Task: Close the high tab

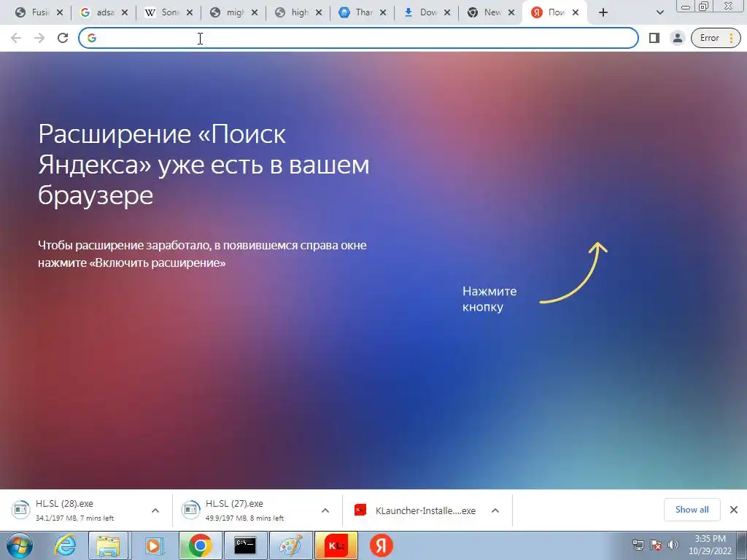Action: pyautogui.click(x=319, y=13)
